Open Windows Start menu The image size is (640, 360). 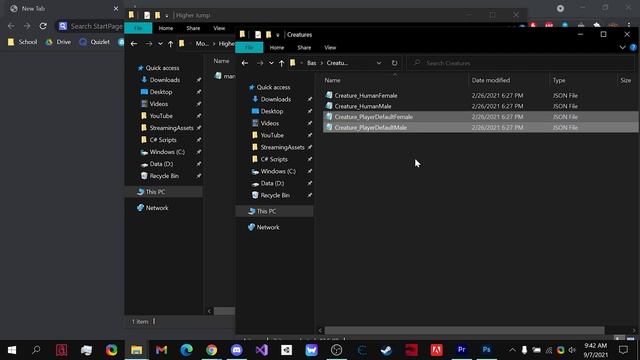pos(12,350)
